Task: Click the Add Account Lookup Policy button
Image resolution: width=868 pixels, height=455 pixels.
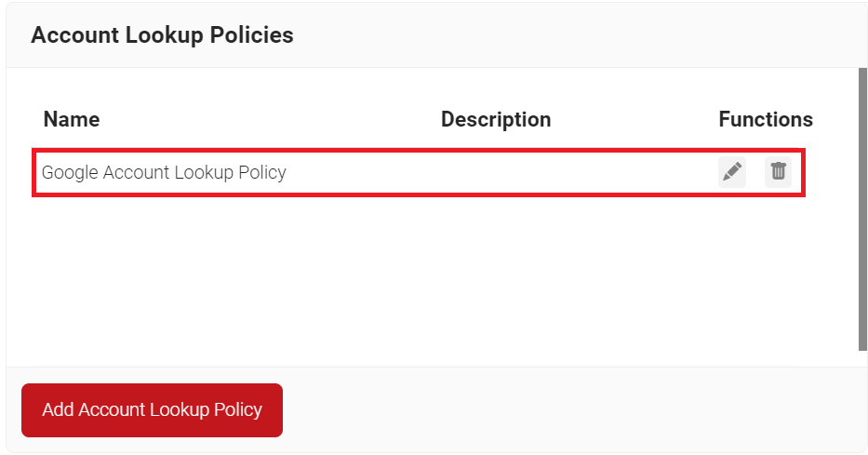Action: [x=152, y=409]
